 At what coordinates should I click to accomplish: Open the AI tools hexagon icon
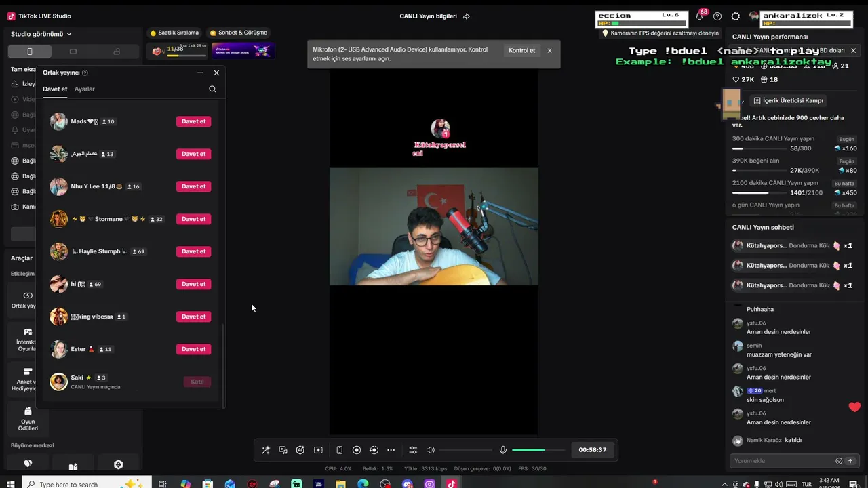pyautogui.click(x=300, y=450)
